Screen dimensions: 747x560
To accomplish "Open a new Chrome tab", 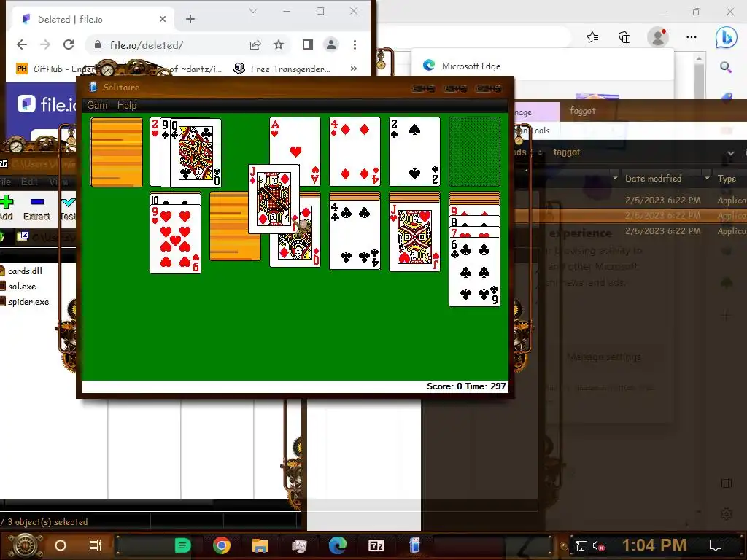I will click(x=190, y=19).
